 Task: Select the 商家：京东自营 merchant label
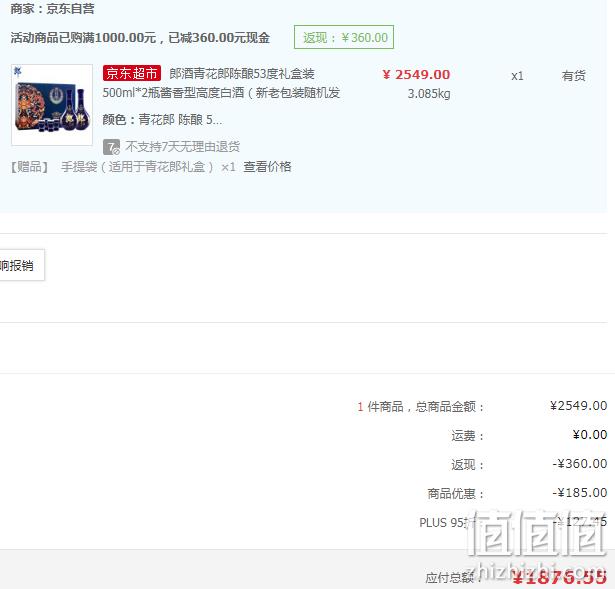(52, 9)
